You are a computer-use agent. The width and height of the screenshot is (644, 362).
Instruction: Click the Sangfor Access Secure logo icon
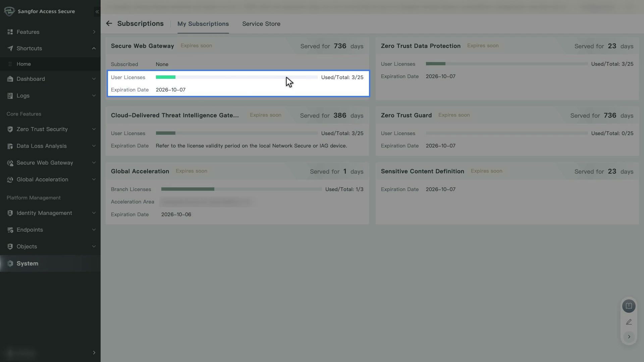click(9, 11)
